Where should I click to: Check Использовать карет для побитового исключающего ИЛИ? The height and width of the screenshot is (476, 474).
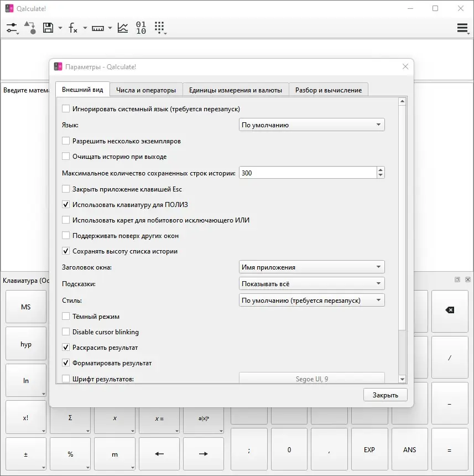(65, 220)
